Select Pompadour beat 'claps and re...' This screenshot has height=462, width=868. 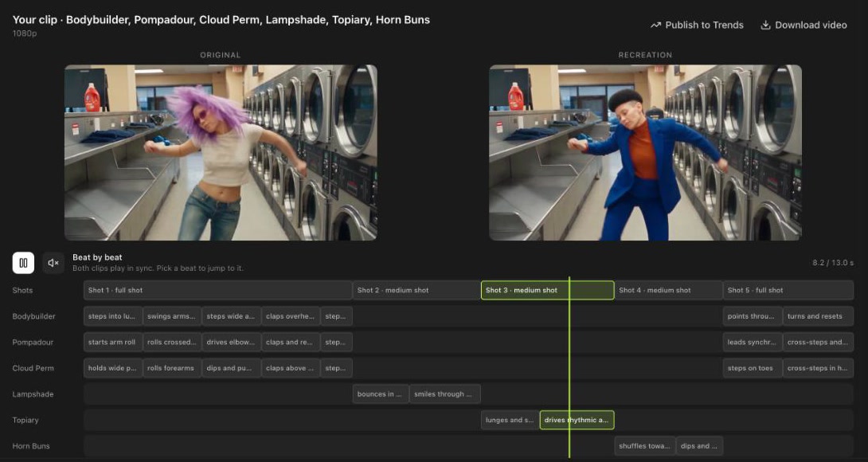coord(291,343)
